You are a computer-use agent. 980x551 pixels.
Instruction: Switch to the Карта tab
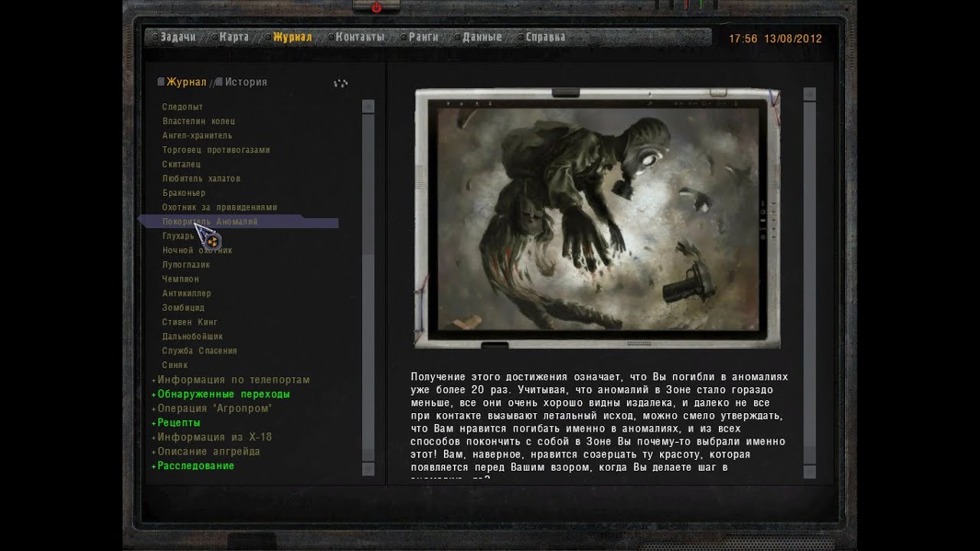[x=234, y=37]
